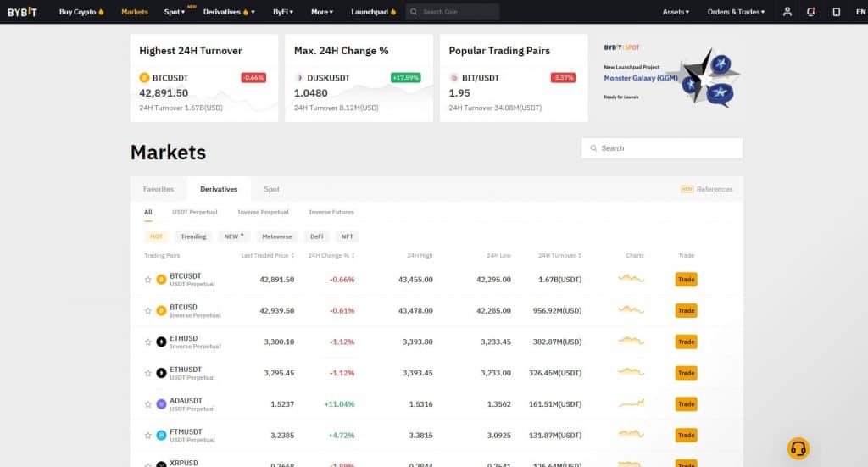Favorite the FTMUSDT pair with star
The width and height of the screenshot is (868, 467).
click(x=147, y=436)
